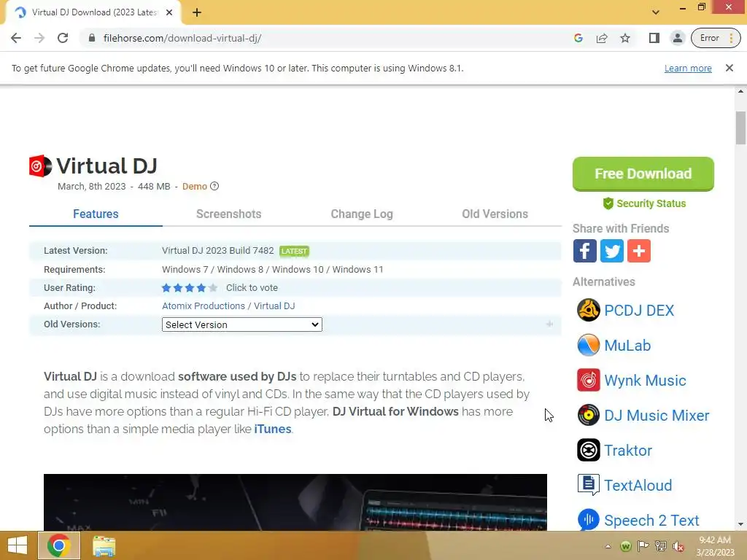Click the DJ Music Mixer icon

[x=589, y=415]
